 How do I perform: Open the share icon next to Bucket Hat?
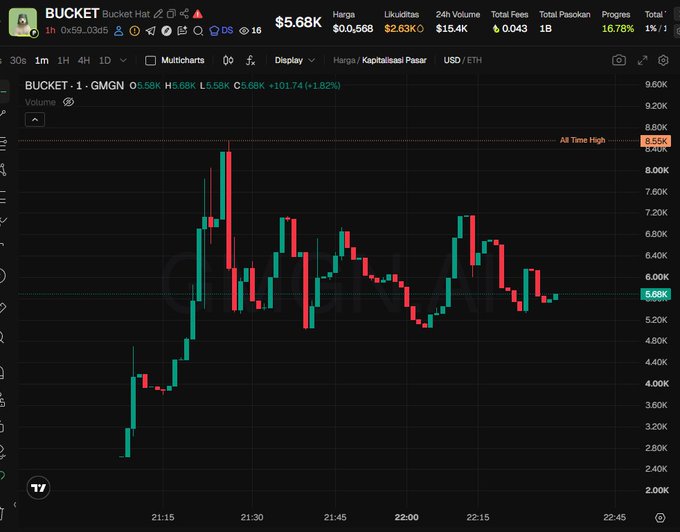click(184, 14)
